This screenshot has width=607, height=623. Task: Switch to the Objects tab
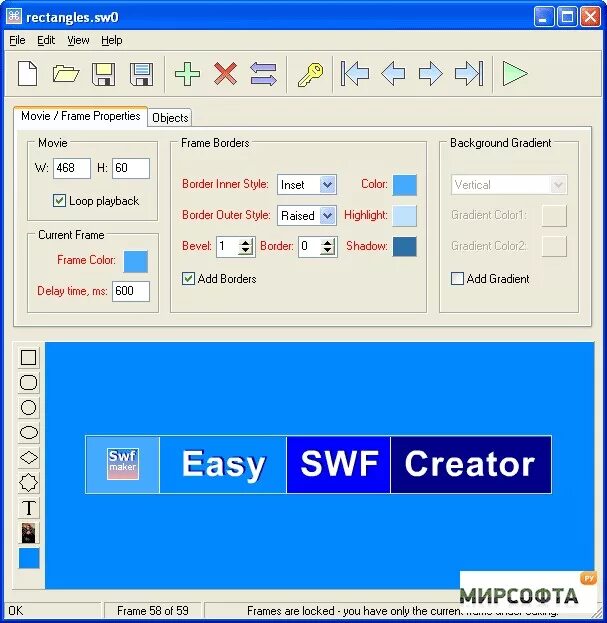click(x=170, y=118)
